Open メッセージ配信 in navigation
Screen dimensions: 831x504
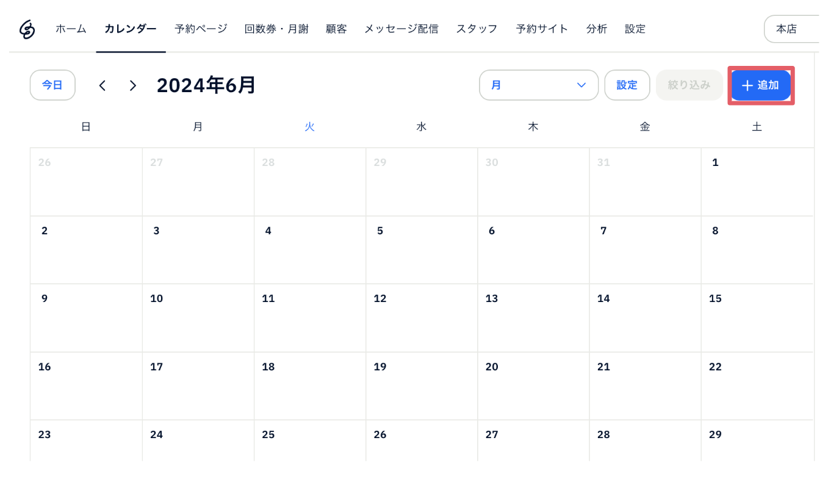(401, 29)
